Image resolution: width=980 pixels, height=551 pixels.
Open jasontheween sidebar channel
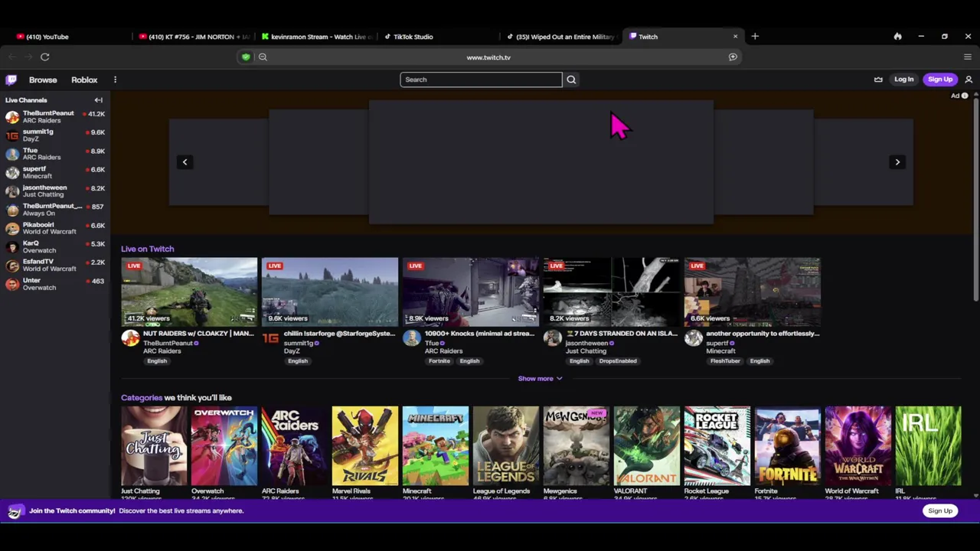click(x=55, y=191)
